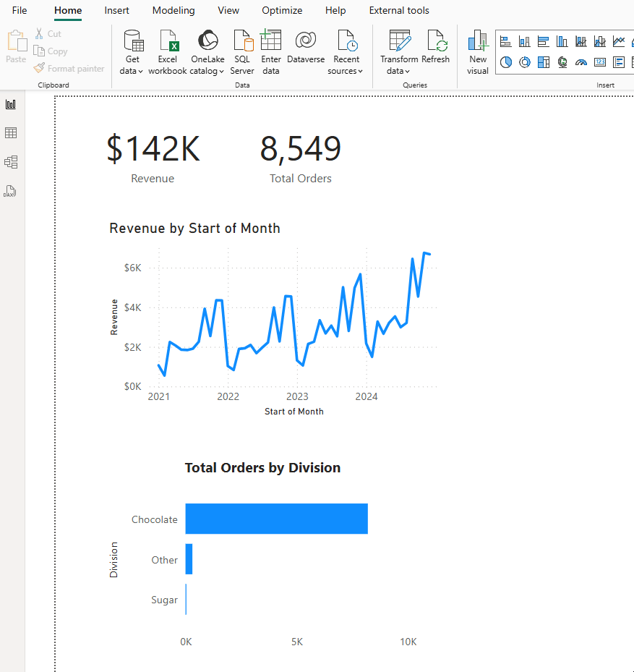The height and width of the screenshot is (672, 634).
Task: Switch to the Insert tab
Action: click(116, 10)
